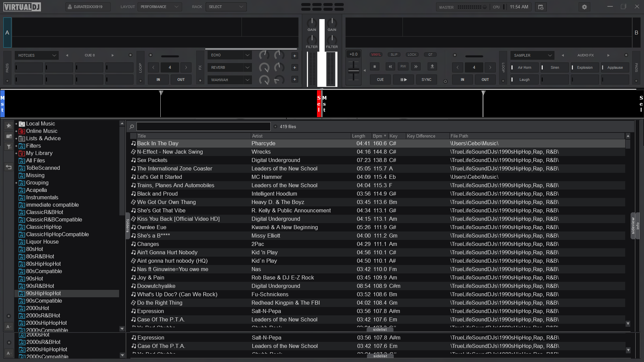The height and width of the screenshot is (362, 644).
Task: Click the Explosion sampler pad
Action: pos(585,67)
